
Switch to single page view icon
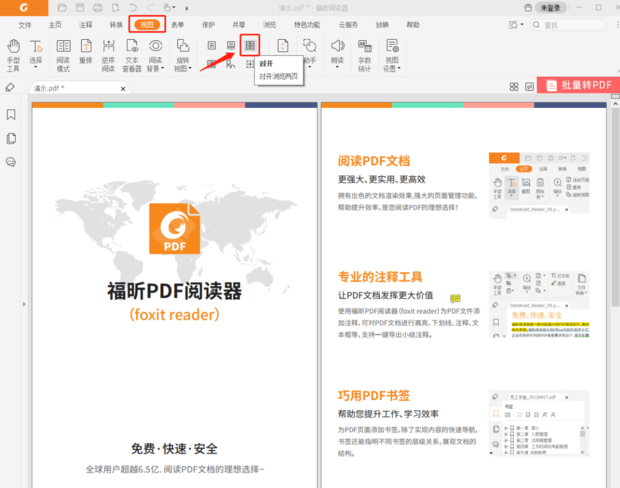pos(212,45)
